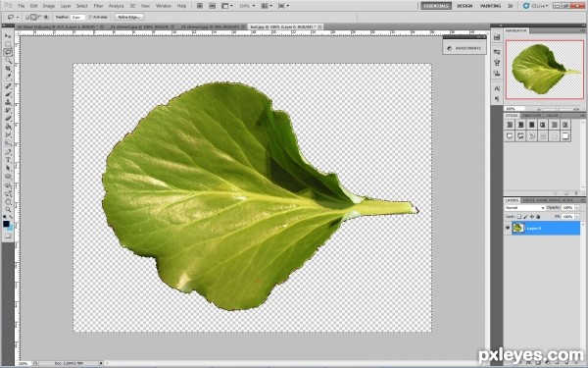Open the CS Live menu button
588x368 pixels.
[536, 6]
